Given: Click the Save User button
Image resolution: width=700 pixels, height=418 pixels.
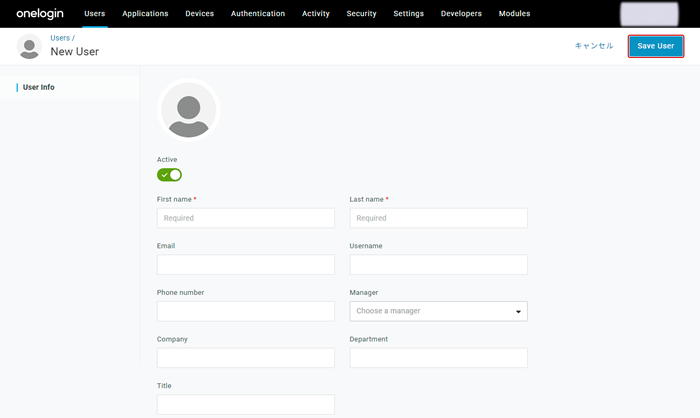Looking at the screenshot, I should tap(656, 46).
